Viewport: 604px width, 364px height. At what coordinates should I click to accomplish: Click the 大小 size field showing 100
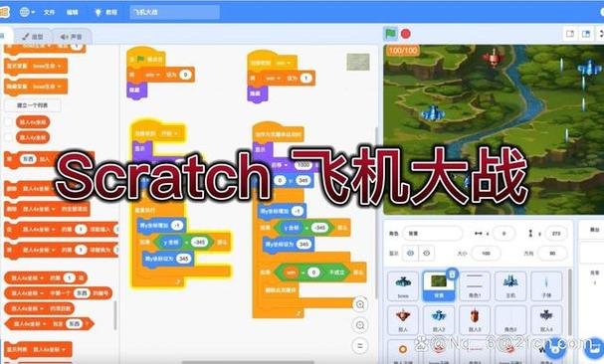click(487, 253)
